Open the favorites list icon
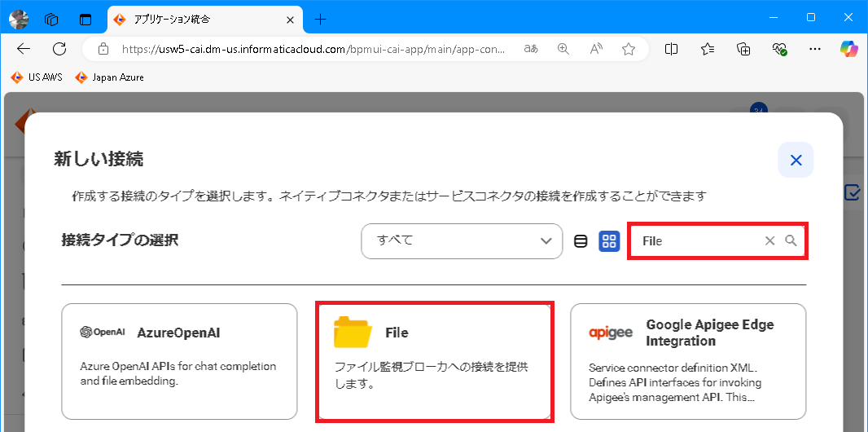 coord(707,49)
